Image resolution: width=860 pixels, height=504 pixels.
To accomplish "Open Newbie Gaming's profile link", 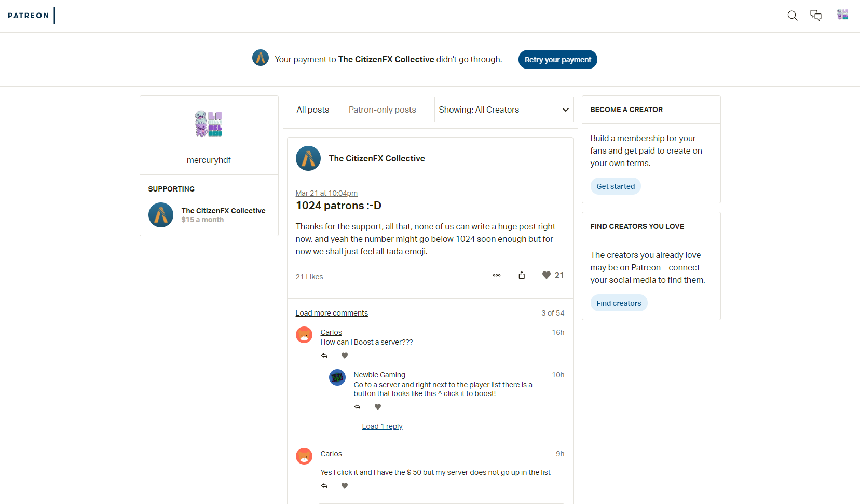I will [x=379, y=375].
